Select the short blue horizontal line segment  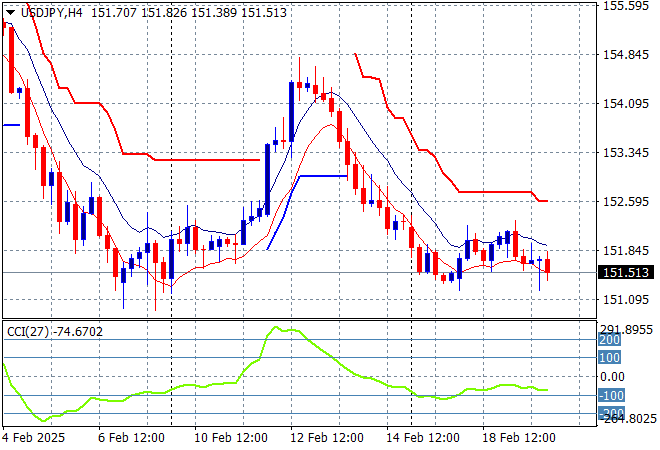point(322,176)
